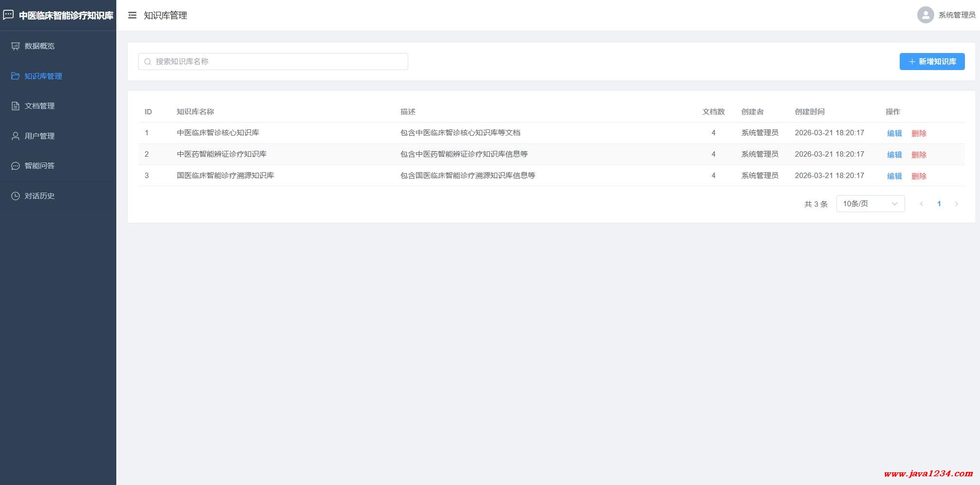
Task: Select page 1 in pagination
Action: 939,204
